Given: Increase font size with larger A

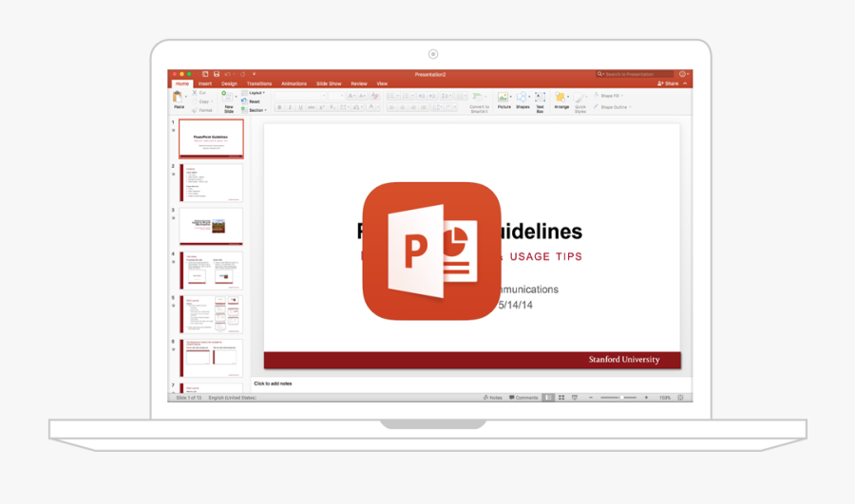Looking at the screenshot, I should 351,96.
